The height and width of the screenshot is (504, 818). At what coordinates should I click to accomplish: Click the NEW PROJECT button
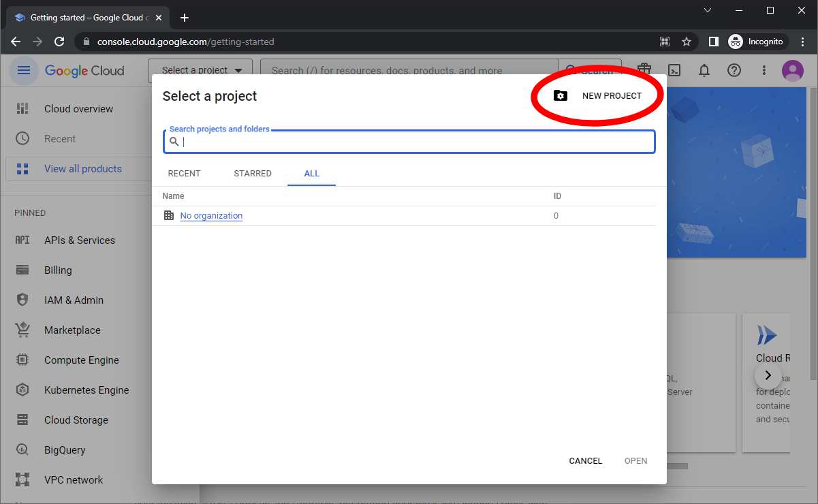597,96
